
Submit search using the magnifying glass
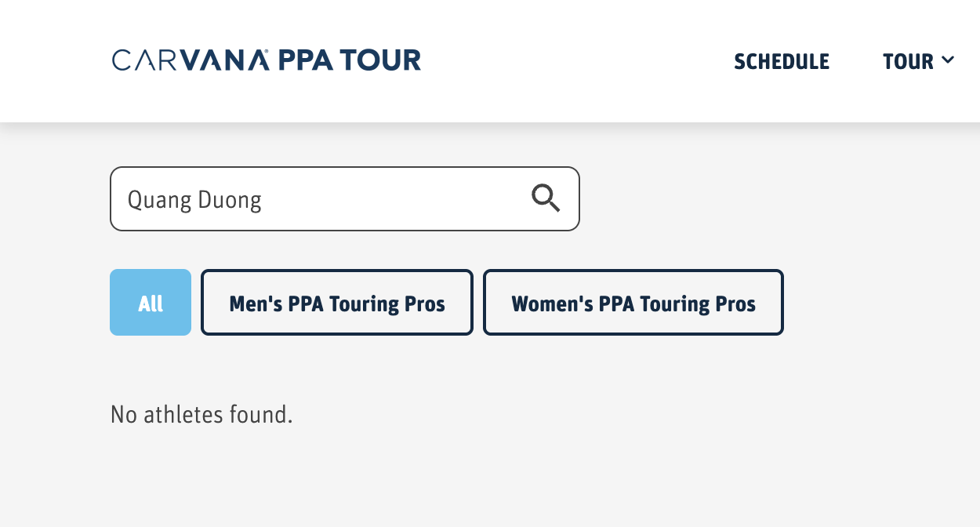point(546,198)
